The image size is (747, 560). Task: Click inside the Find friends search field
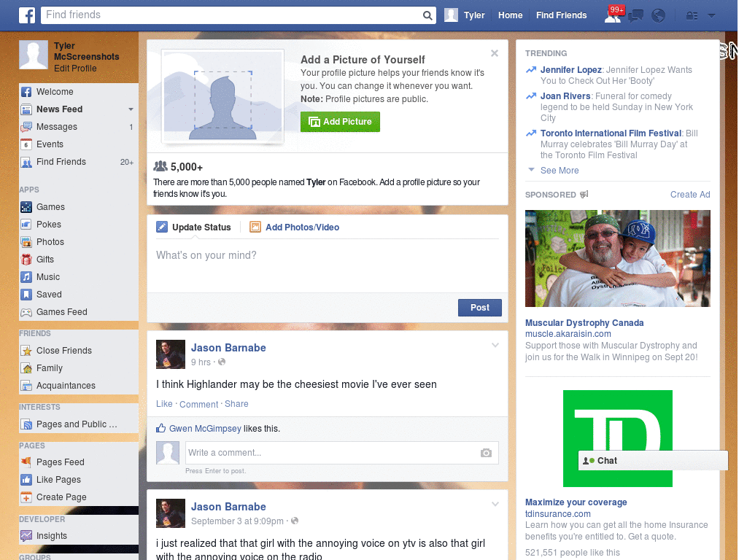[219, 15]
